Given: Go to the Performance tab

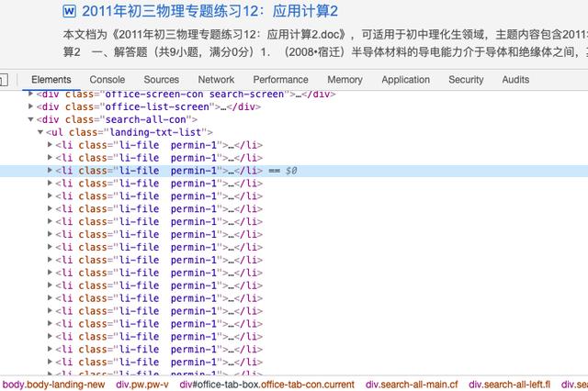Looking at the screenshot, I should (x=280, y=80).
